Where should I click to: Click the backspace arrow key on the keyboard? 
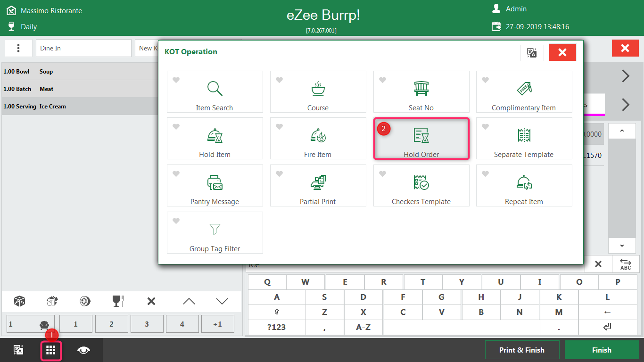coord(607,312)
